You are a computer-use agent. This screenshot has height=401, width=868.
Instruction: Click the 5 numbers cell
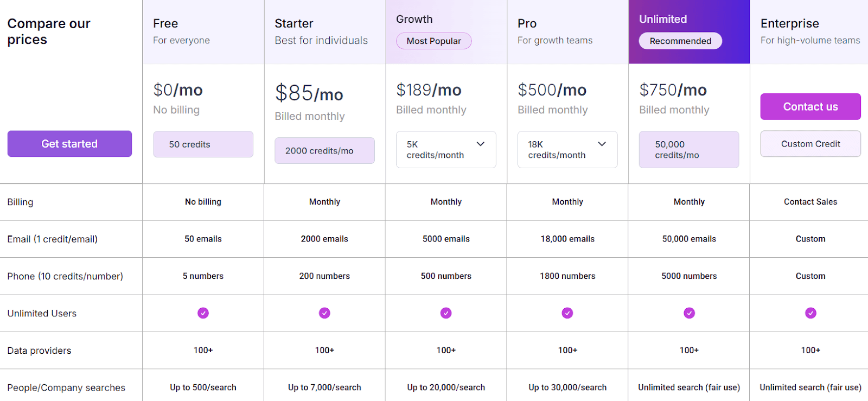click(x=203, y=276)
